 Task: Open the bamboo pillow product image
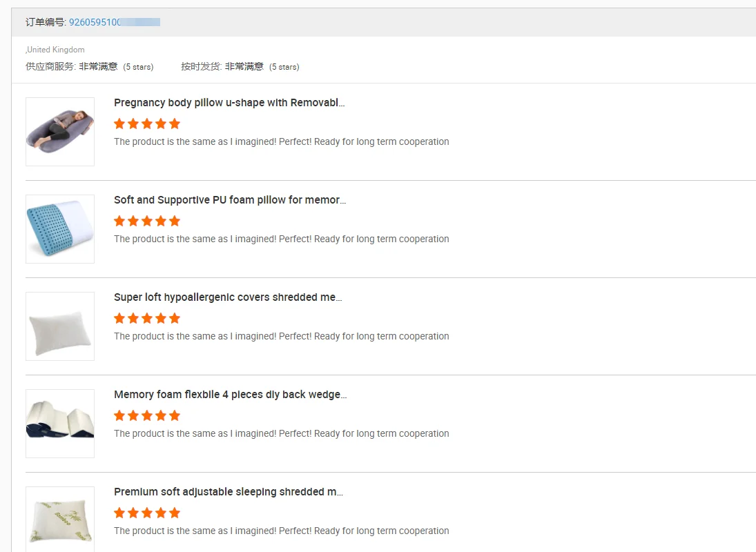(x=60, y=519)
